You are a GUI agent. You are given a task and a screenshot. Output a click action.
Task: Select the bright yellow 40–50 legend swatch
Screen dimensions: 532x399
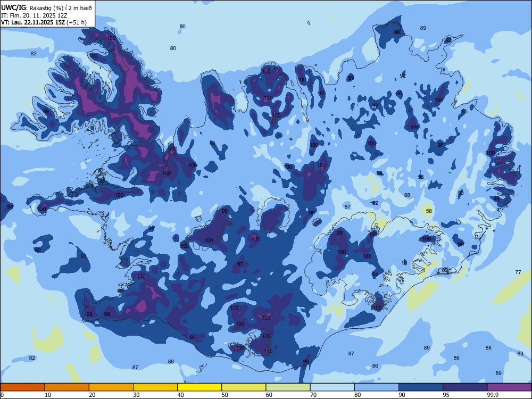click(x=199, y=387)
